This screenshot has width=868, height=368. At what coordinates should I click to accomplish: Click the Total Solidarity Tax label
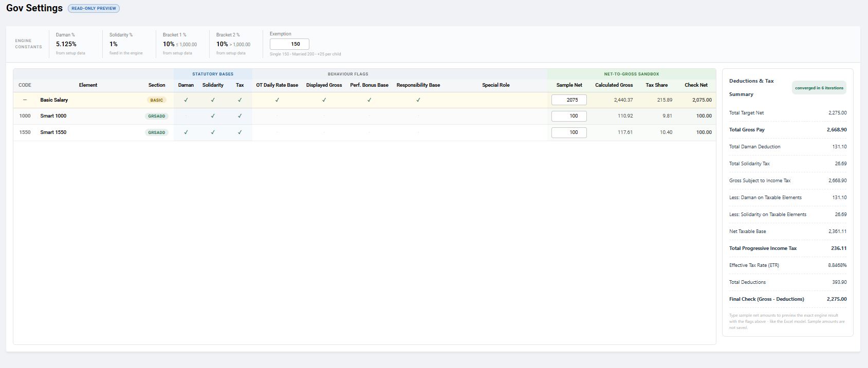click(749, 164)
